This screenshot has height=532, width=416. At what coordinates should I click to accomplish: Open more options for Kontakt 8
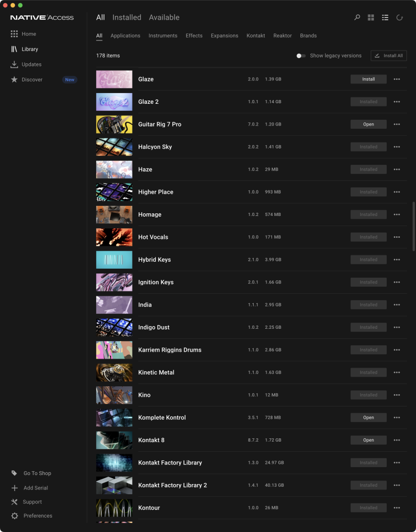pyautogui.click(x=397, y=440)
